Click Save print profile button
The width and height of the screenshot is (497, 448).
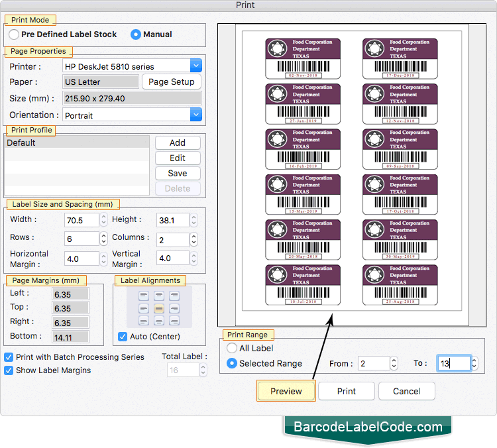[178, 173]
